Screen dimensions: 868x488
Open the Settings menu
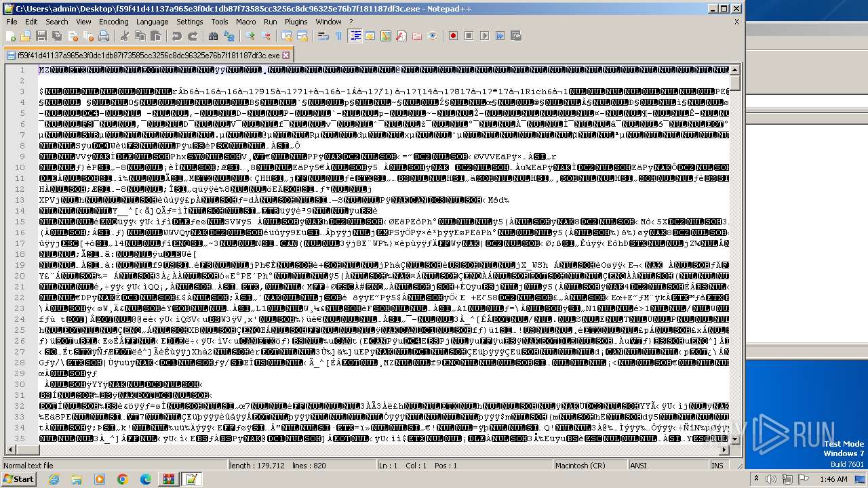190,22
